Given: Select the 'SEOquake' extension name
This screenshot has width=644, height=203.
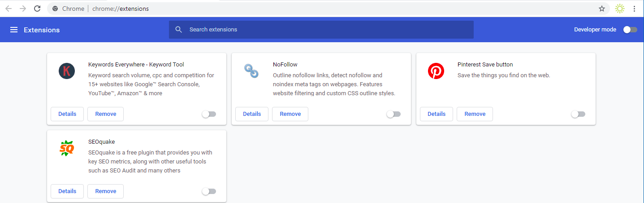Looking at the screenshot, I should click(102, 142).
